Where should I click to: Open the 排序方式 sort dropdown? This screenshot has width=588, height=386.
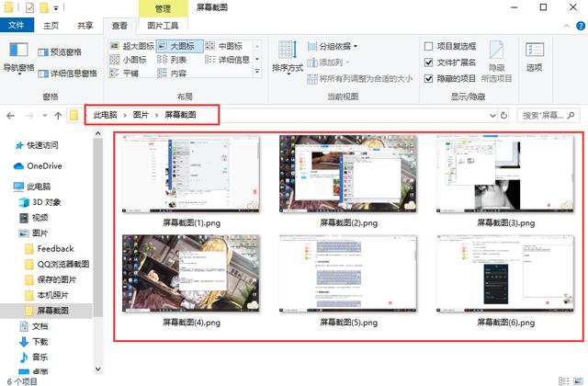[288, 58]
